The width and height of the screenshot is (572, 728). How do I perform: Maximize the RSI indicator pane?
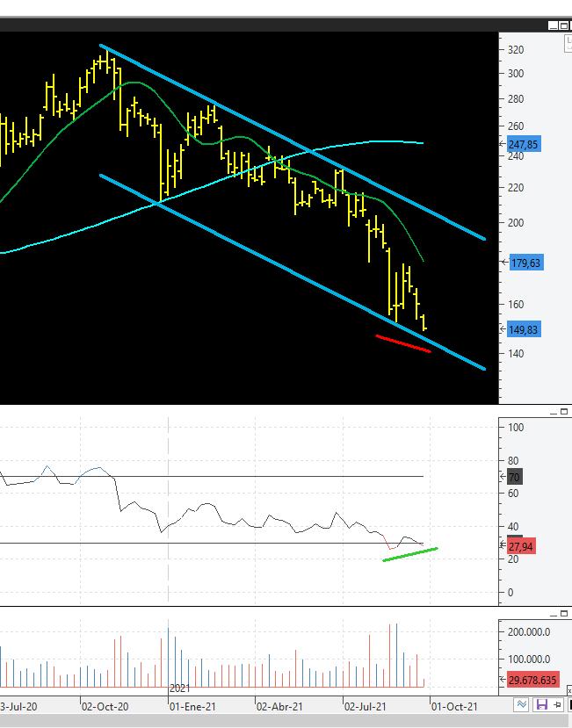pos(564,412)
